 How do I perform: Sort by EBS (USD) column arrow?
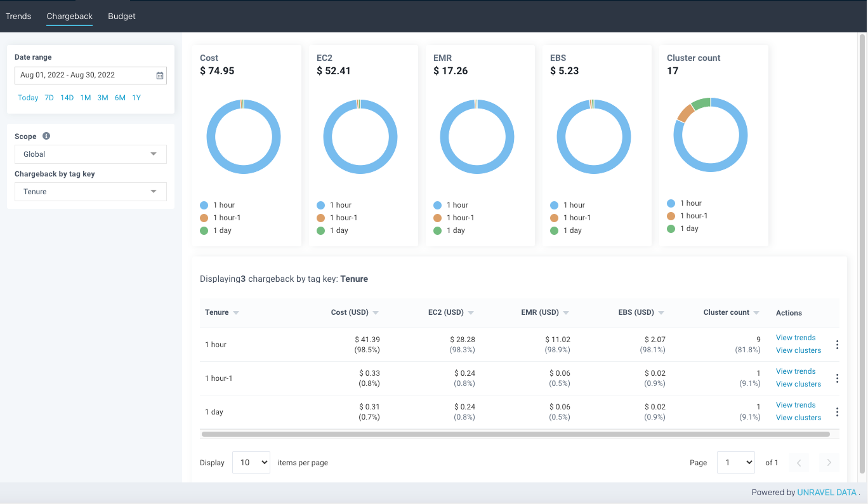pyautogui.click(x=661, y=313)
